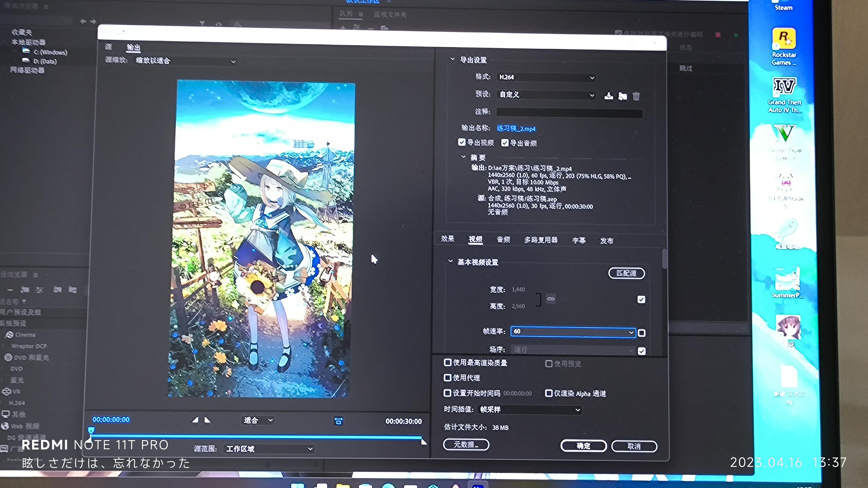Click the red stop queue button

[x=718, y=35]
